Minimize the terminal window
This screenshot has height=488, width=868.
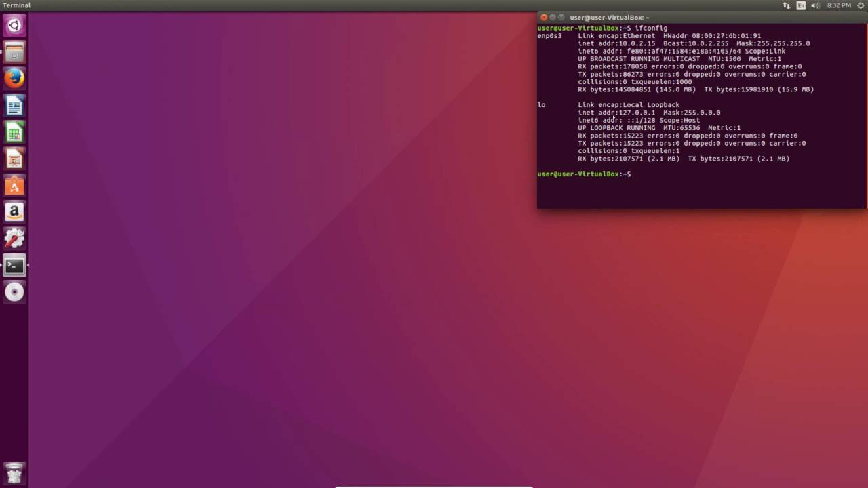coord(553,18)
